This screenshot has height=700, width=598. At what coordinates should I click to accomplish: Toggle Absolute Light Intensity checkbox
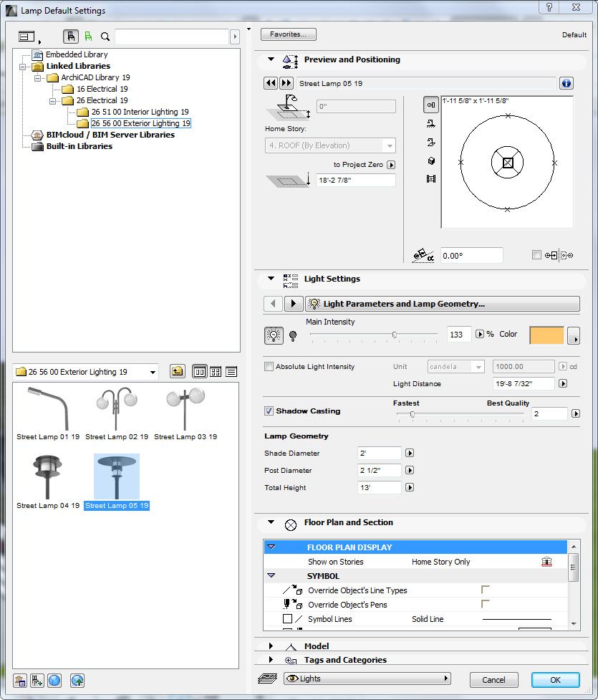click(x=269, y=367)
